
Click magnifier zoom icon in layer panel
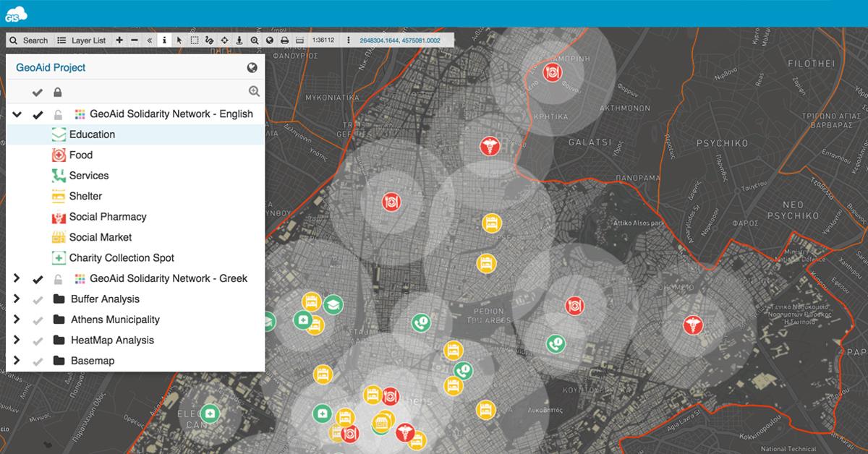(254, 92)
